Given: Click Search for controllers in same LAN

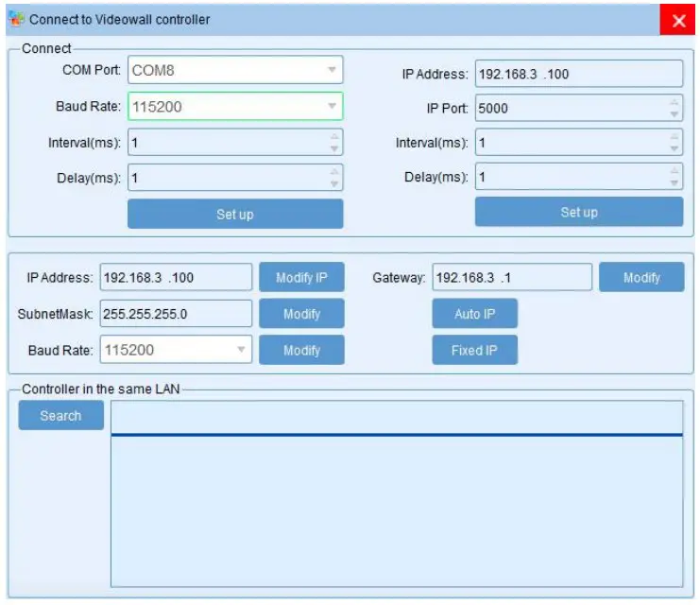Looking at the screenshot, I should point(61,416).
